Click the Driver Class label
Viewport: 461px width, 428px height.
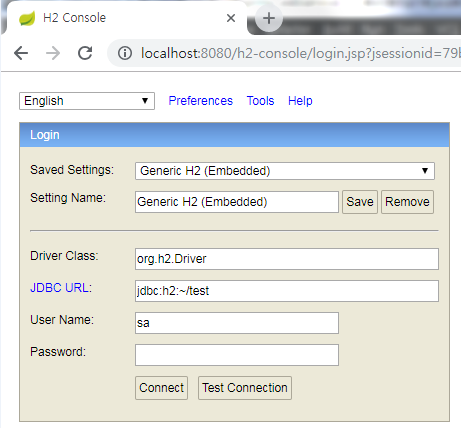point(64,256)
